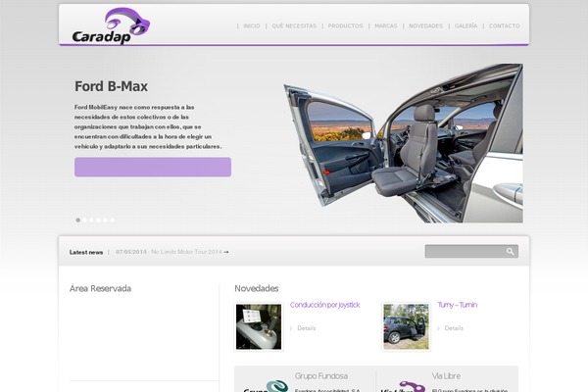The image size is (588, 392).
Task: Open the NOVEDADES menu item
Action: (425, 25)
